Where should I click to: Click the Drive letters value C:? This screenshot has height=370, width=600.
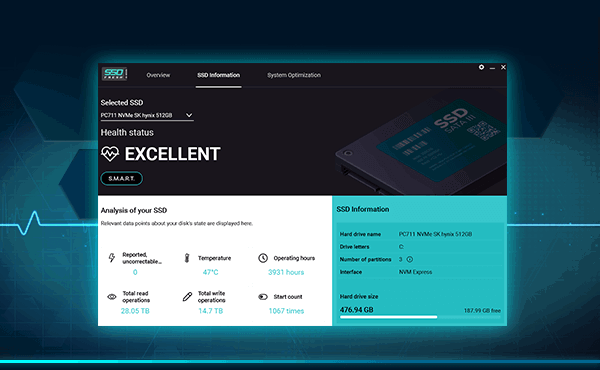coord(401,247)
